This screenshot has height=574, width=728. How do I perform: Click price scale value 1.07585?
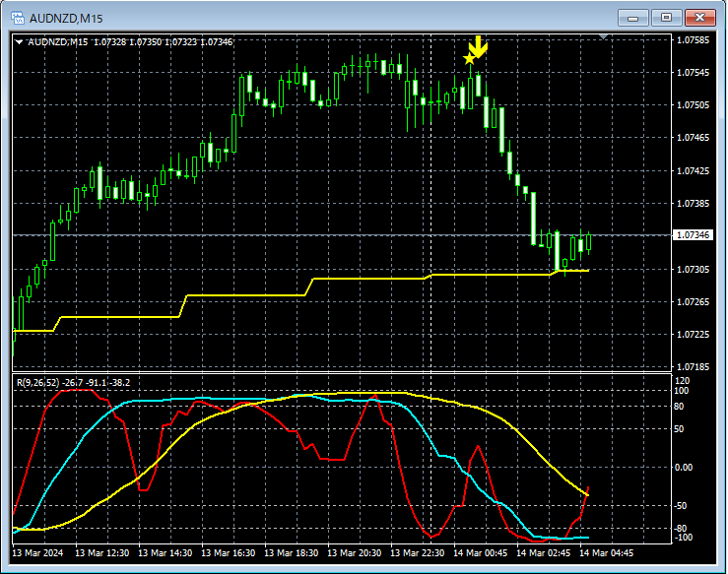coord(693,40)
